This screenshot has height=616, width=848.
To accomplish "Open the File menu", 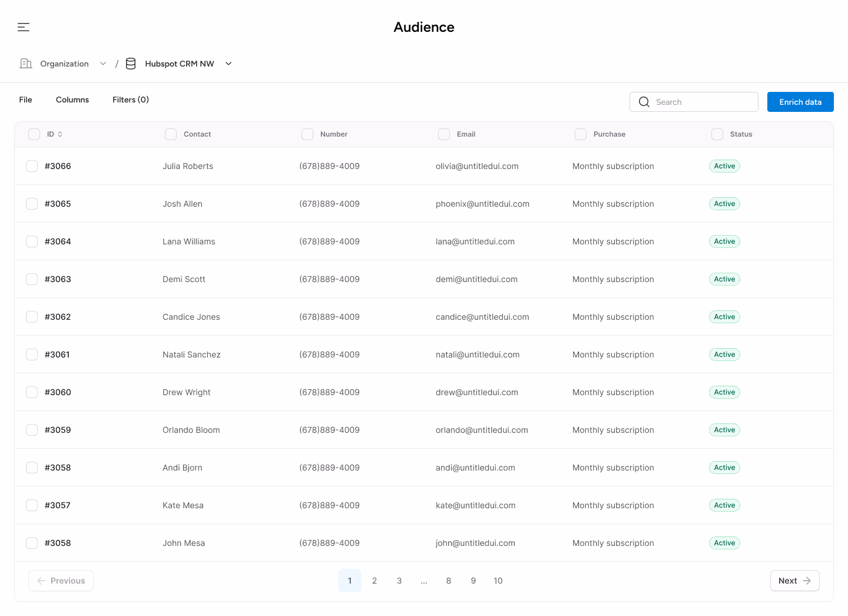I will [25, 100].
